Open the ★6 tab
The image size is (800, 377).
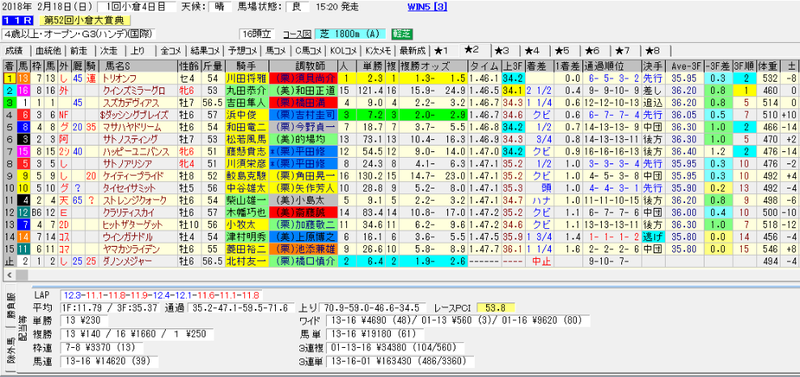(592, 51)
